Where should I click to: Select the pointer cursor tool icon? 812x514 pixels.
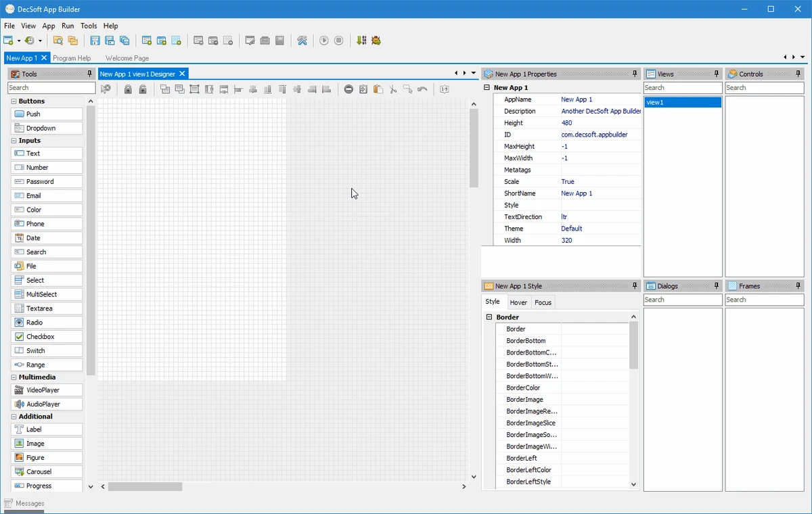(106, 89)
